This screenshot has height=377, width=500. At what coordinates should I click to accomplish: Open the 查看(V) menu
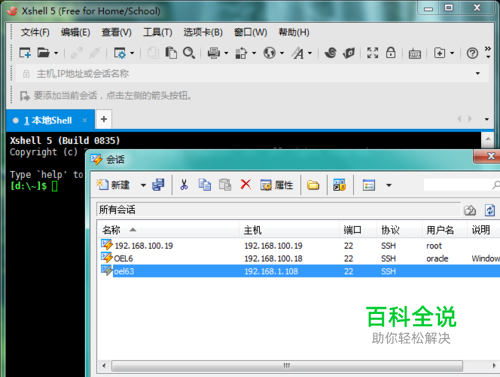pos(116,32)
